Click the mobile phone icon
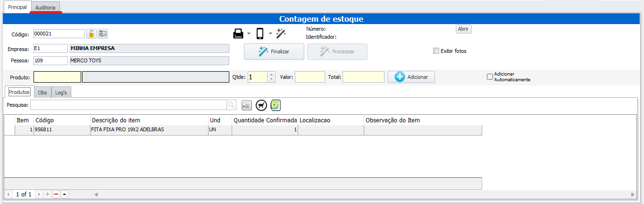This screenshot has width=644, height=204. (260, 34)
